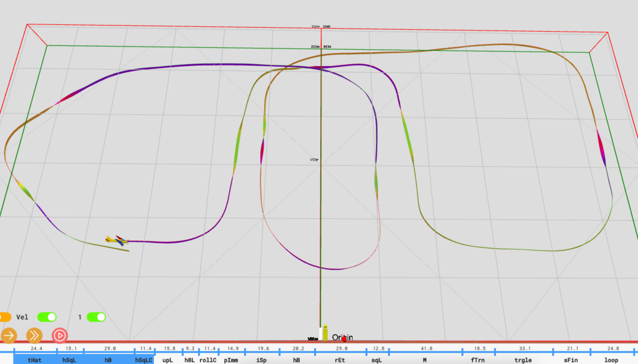Click the 19.6 duration value

coord(264,348)
